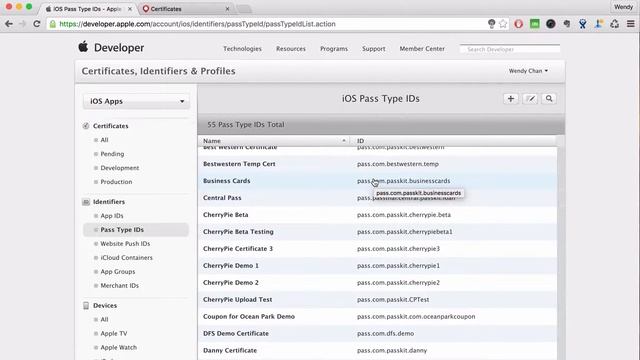The width and height of the screenshot is (640, 360).
Task: Select the CherryPie Certificate 3 row
Action: [x=378, y=249]
